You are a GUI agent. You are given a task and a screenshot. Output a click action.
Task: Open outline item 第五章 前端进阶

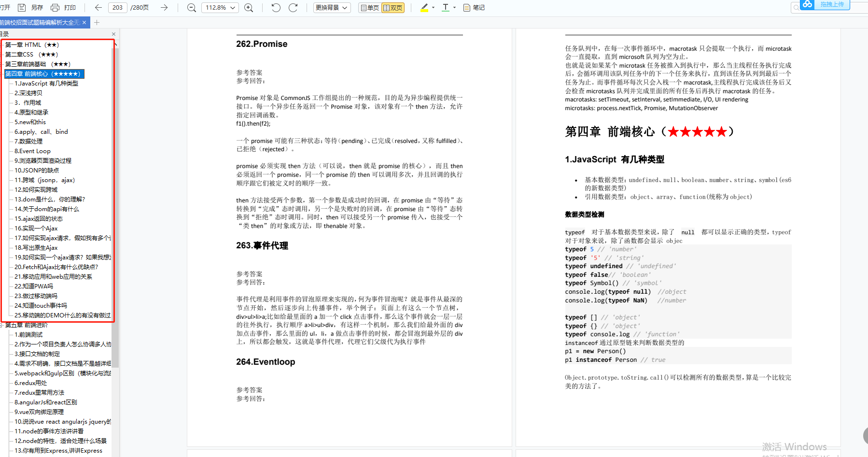pos(27,325)
